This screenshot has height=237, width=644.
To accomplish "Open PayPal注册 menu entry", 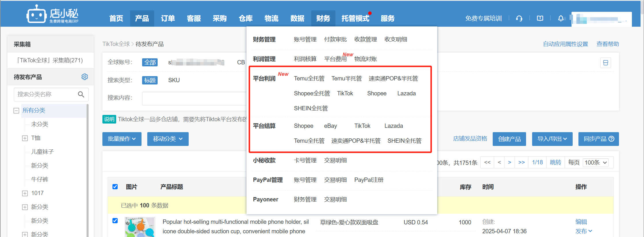I will [x=369, y=180].
